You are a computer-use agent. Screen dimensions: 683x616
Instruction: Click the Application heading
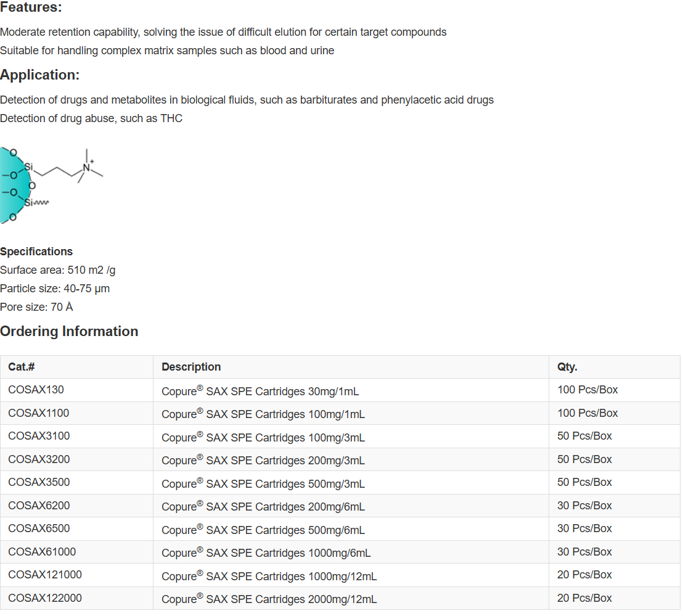tap(40, 75)
